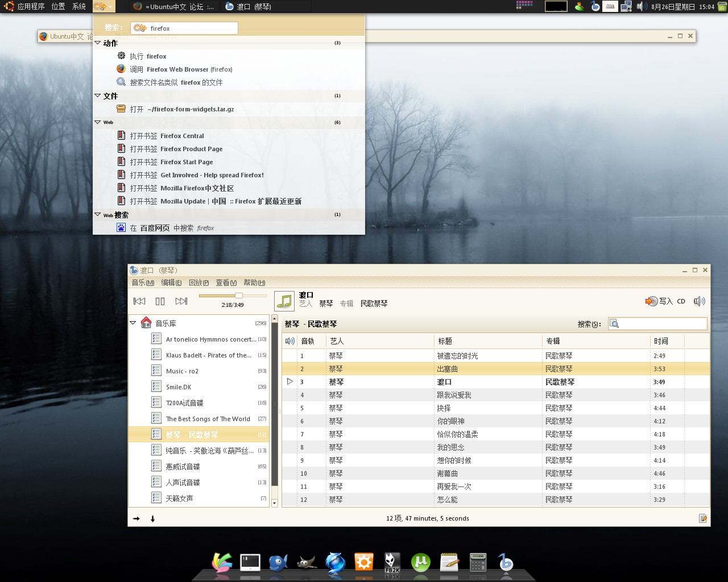Image resolution: width=728 pixels, height=582 pixels.
Task: Launch the terminal from the dock
Action: point(250,562)
